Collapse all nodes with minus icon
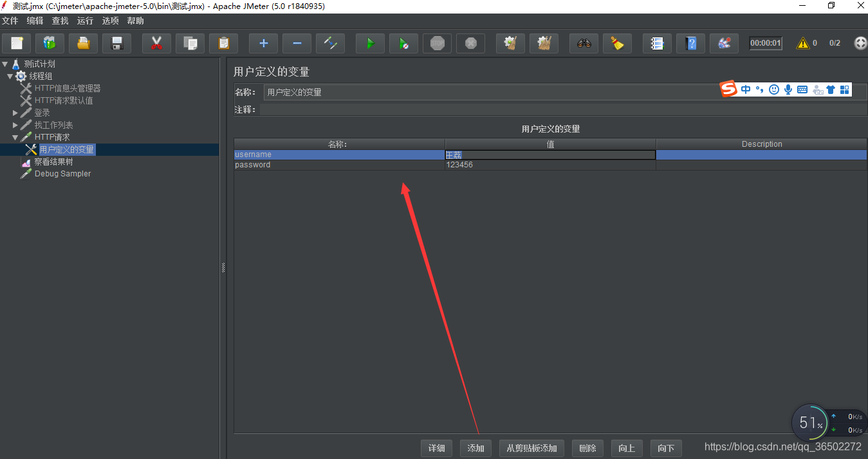Viewport: 868px width, 459px height. coord(297,44)
